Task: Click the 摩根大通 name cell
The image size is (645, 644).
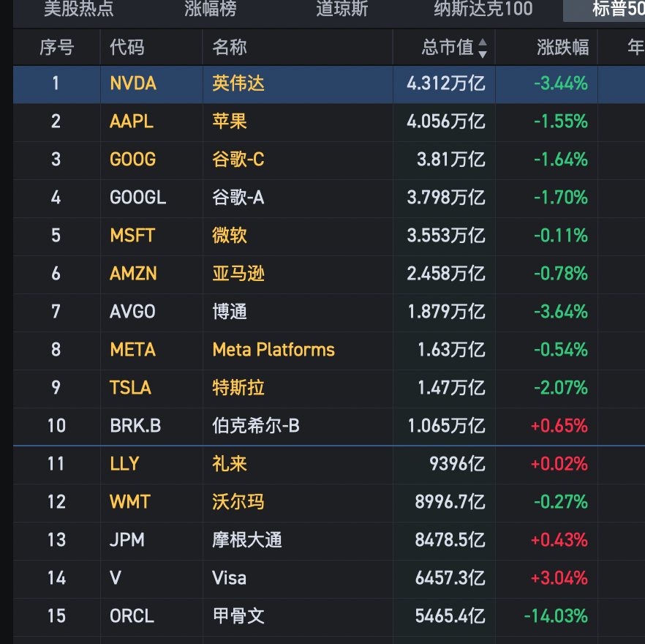Action: coord(247,540)
